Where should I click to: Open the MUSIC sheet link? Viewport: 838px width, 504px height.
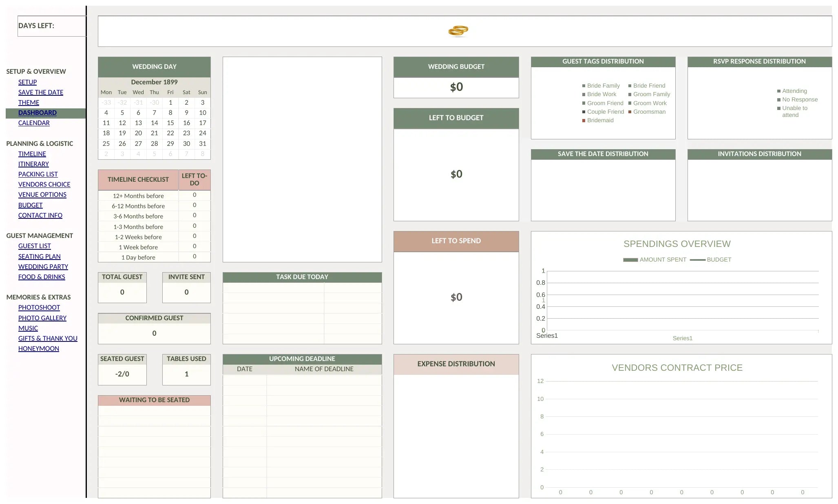[28, 328]
